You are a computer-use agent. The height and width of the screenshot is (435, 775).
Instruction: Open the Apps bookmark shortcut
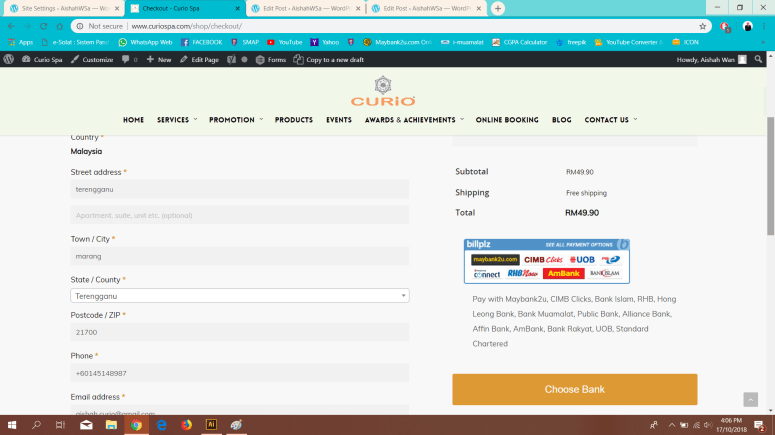(x=20, y=42)
